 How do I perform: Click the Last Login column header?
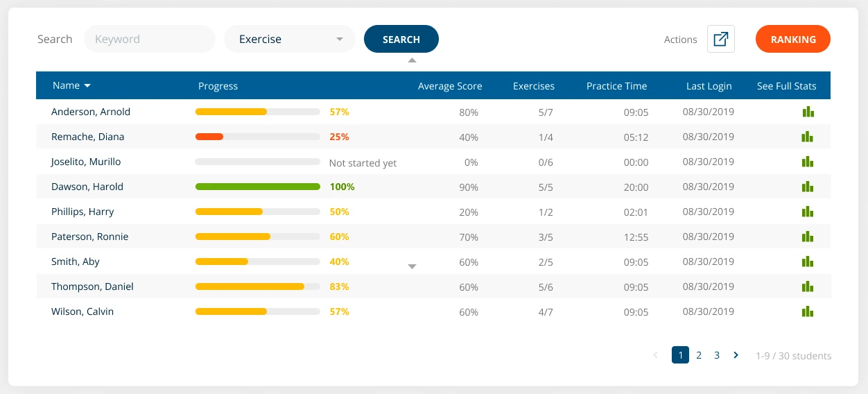[709, 86]
